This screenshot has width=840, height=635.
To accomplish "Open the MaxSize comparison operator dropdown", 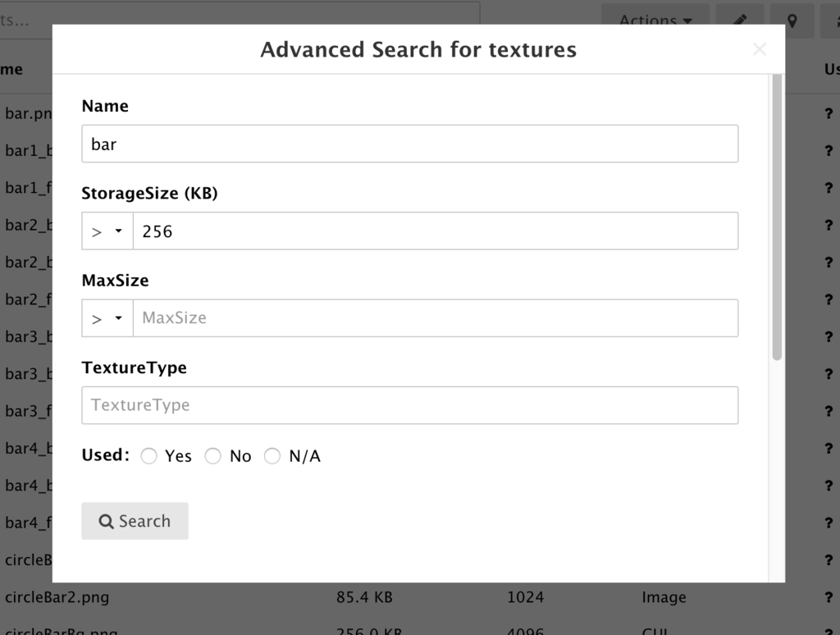I will point(107,318).
